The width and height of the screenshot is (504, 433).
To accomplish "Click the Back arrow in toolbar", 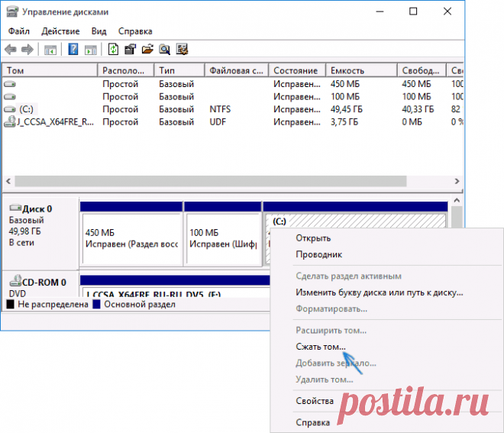I will pos(11,50).
